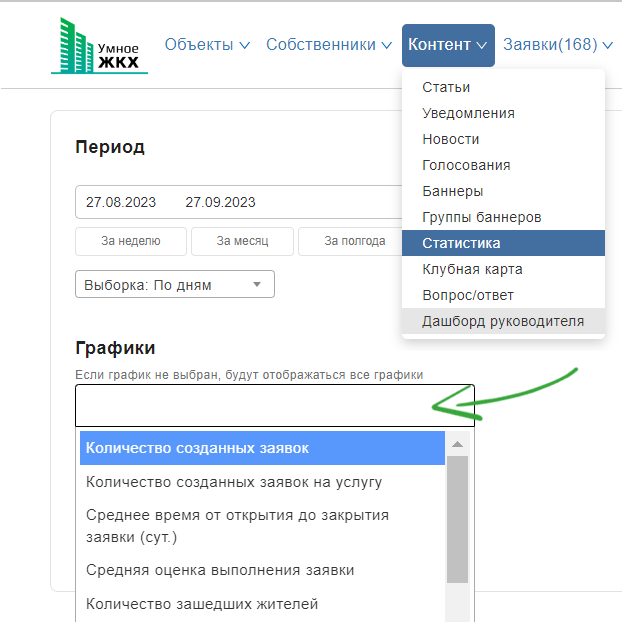Choose Количество созданных заявок на услугу

point(262,482)
